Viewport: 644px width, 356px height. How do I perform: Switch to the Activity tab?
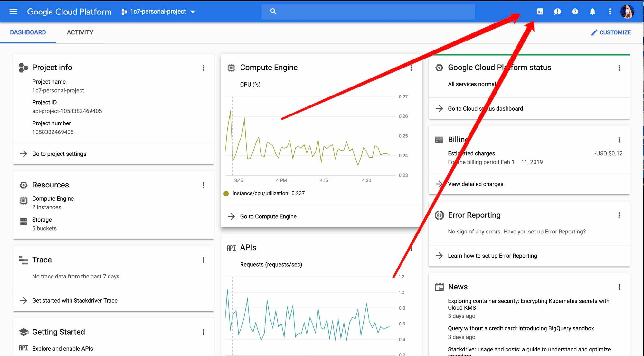tap(80, 32)
